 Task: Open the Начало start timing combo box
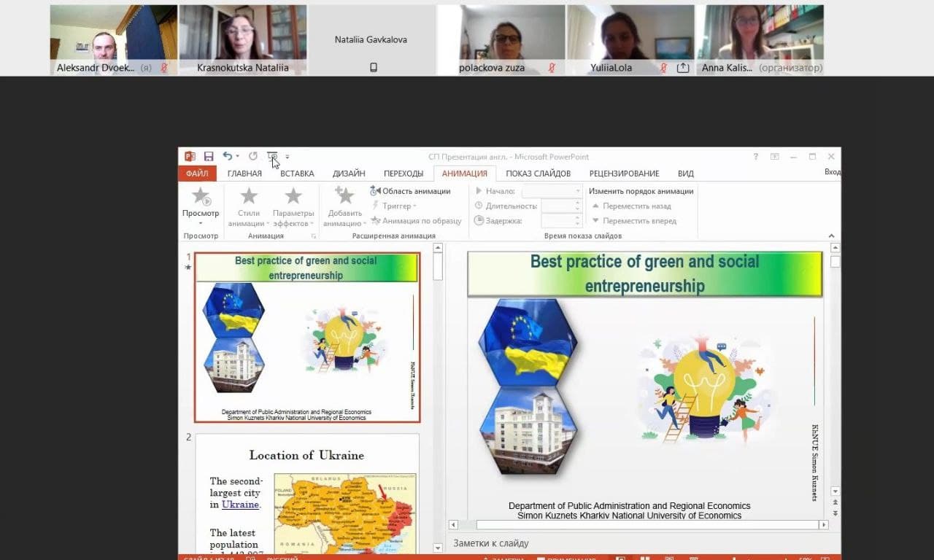click(552, 191)
